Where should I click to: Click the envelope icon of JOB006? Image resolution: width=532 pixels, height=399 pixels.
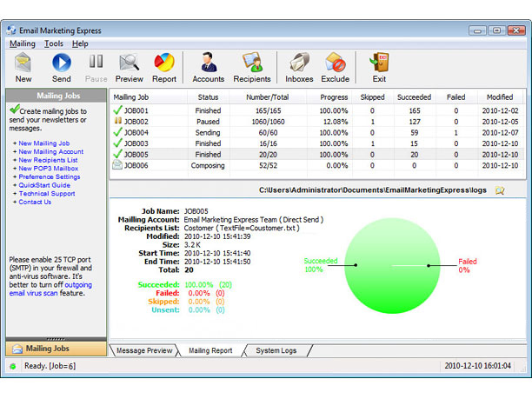coord(117,165)
